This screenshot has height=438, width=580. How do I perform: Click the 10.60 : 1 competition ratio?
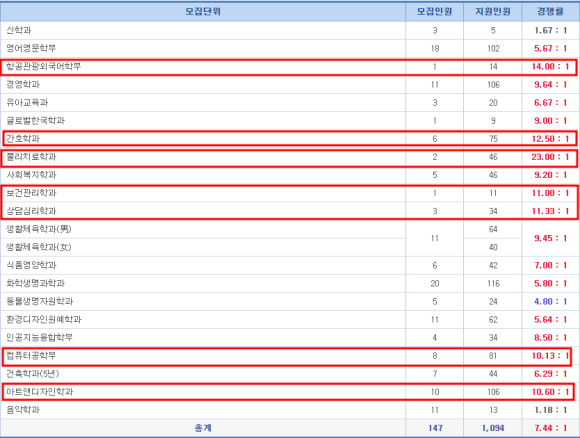click(550, 392)
